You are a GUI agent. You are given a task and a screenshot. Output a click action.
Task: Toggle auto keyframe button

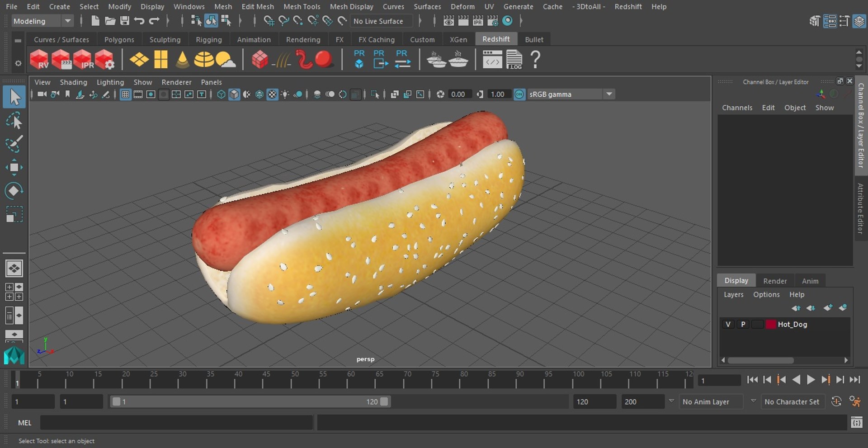coord(836,401)
